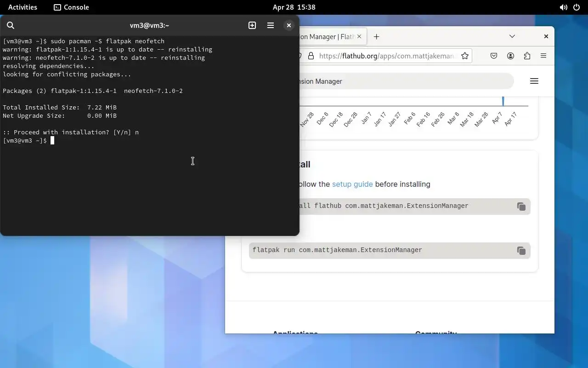Click the 'sudo pacman -S flatpak neofetch' command line
The height and width of the screenshot is (368, 588).
click(x=84, y=41)
